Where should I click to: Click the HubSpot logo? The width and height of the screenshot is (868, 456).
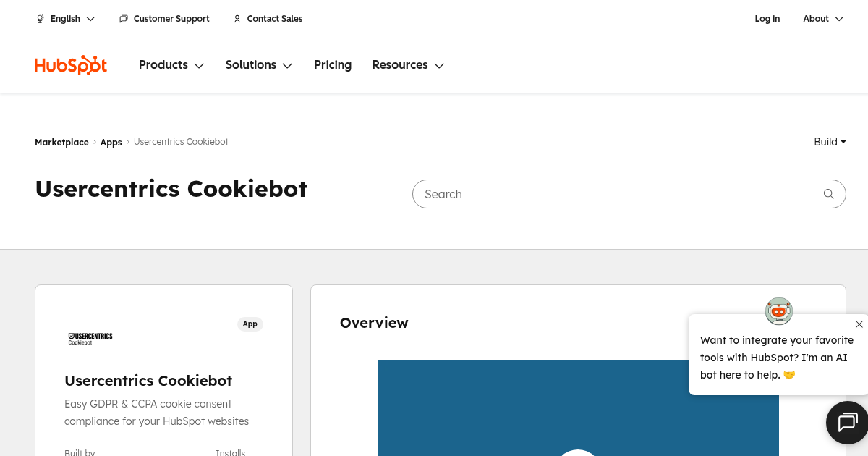click(71, 65)
